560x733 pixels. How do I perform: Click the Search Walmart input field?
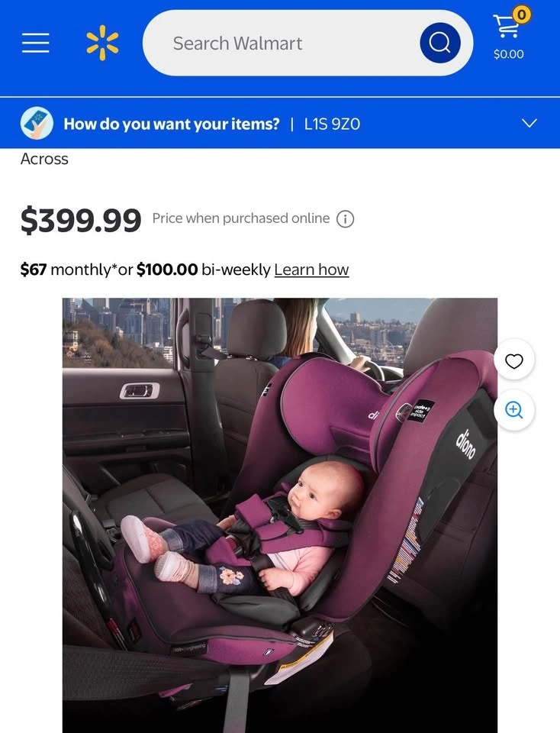(x=280, y=43)
